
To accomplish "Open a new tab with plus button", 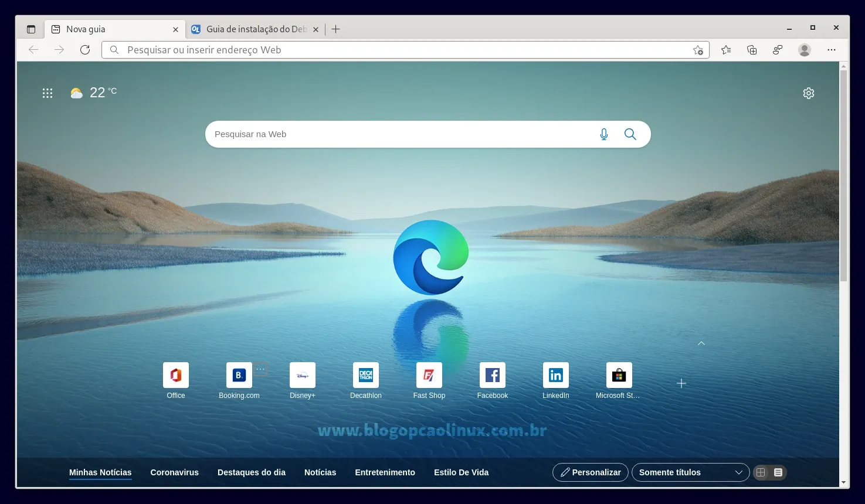I will click(335, 29).
